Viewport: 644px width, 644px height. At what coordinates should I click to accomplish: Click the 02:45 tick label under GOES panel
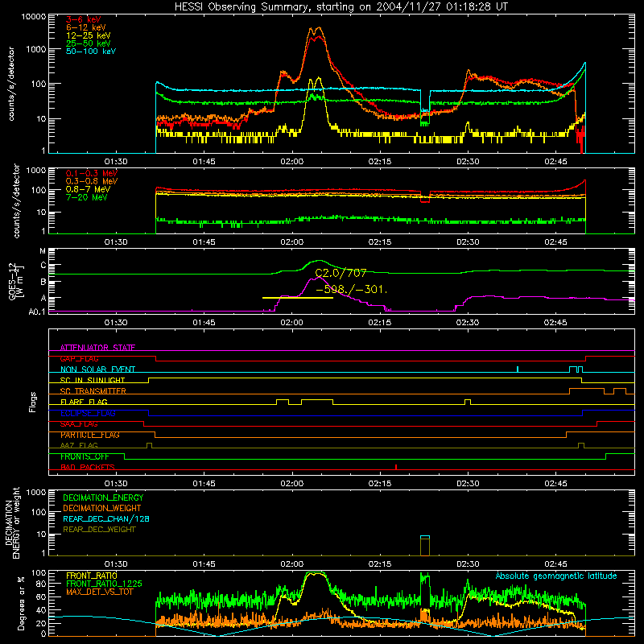tap(555, 323)
